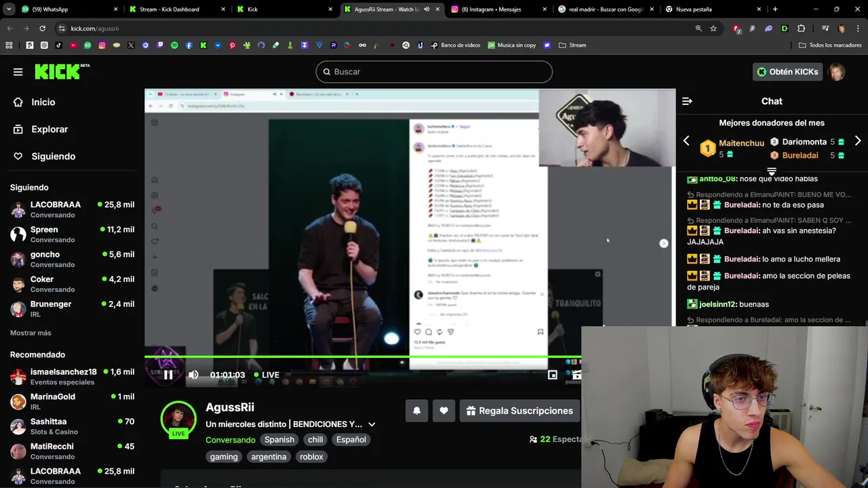The image size is (868, 488).
Task: Open the Conversando category link
Action: coord(231,440)
